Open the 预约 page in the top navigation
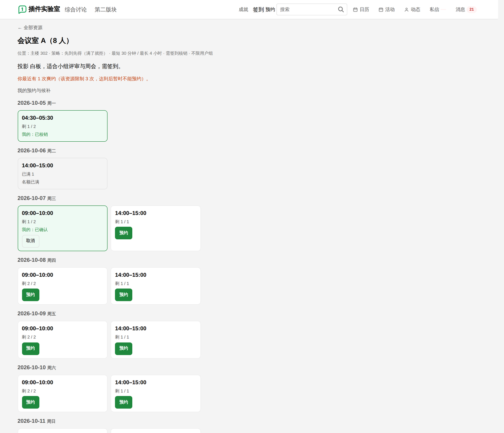The height and width of the screenshot is (433, 504). [270, 9]
